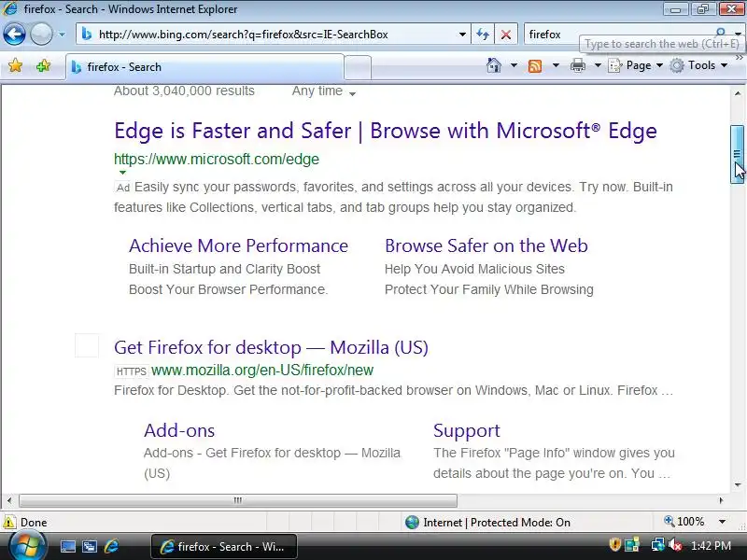This screenshot has height=560, width=747.
Task: Click the muted volume tray icon
Action: (x=675, y=544)
